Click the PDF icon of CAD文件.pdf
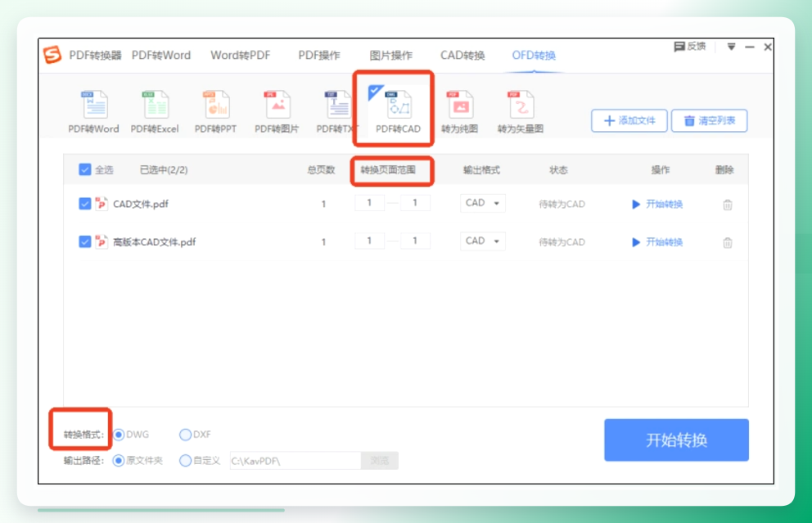This screenshot has width=812, height=523. [101, 204]
